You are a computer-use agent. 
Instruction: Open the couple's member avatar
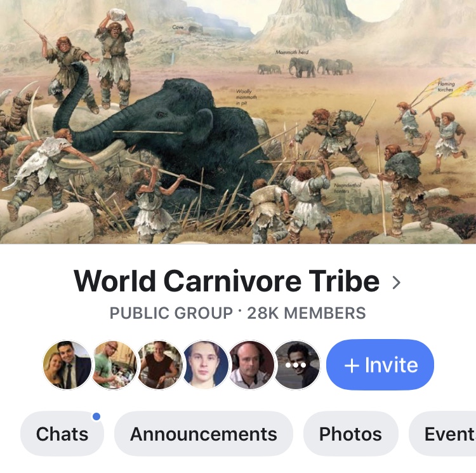(67, 364)
